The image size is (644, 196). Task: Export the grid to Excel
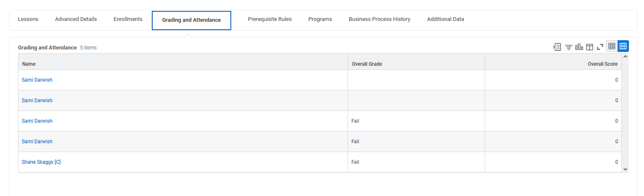click(x=557, y=47)
